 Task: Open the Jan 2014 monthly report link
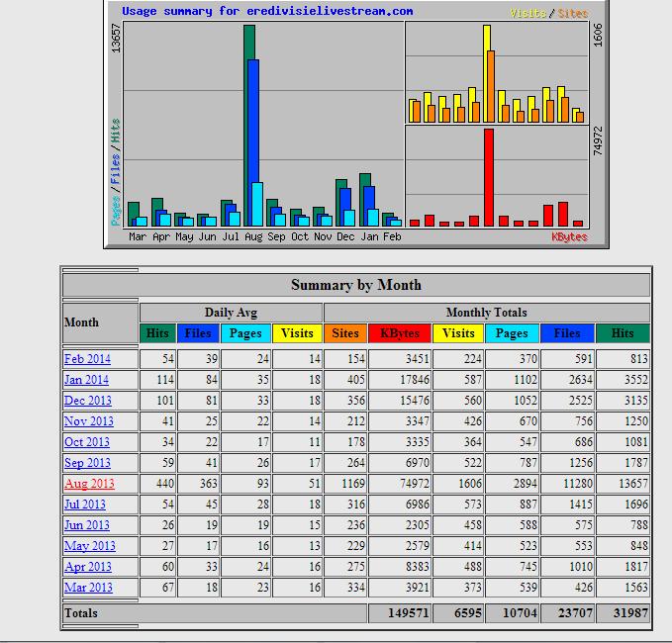86,380
